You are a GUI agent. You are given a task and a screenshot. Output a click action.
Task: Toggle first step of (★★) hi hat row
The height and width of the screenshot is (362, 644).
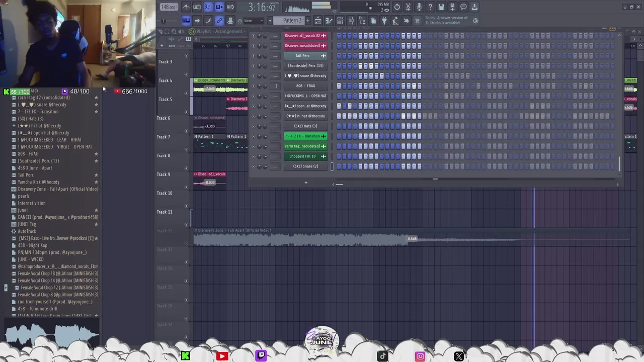coord(339,116)
